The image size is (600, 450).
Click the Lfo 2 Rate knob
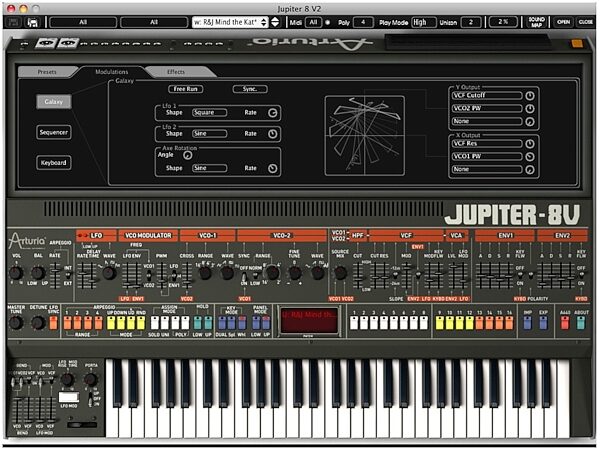click(x=272, y=134)
